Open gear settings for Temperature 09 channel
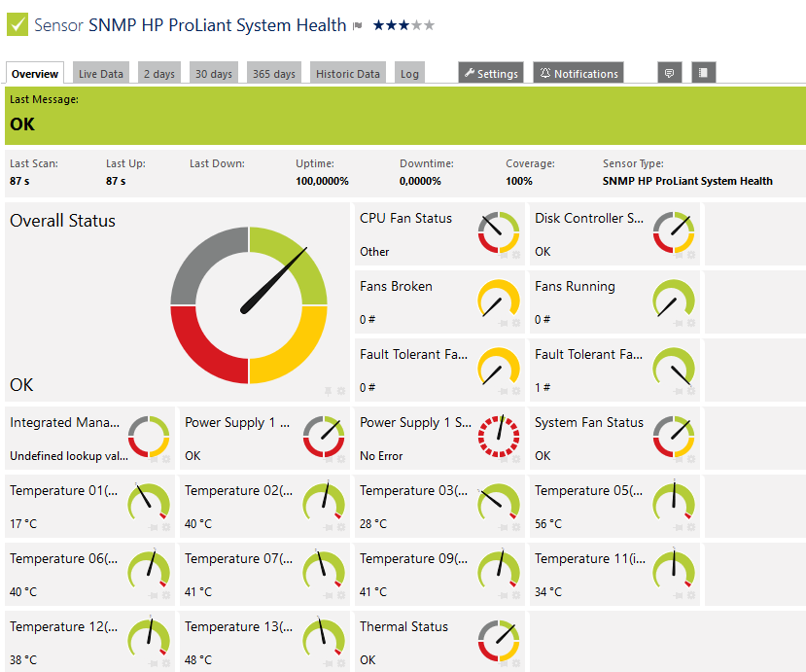Screen dimensions: 806x672 516,595
